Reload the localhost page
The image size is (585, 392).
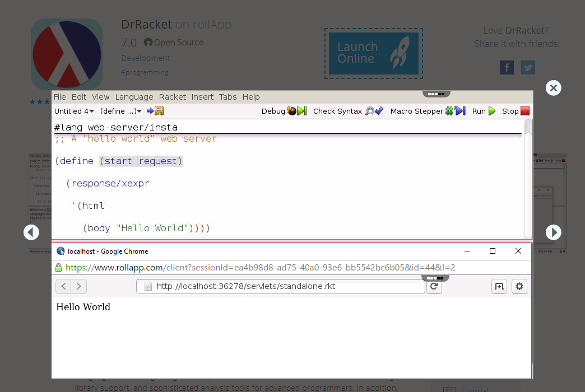[434, 287]
